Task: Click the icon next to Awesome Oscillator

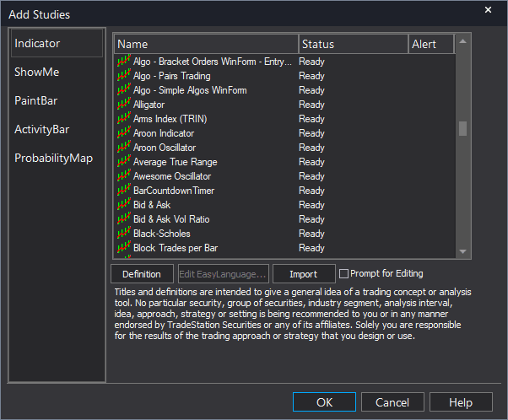Action: point(124,175)
